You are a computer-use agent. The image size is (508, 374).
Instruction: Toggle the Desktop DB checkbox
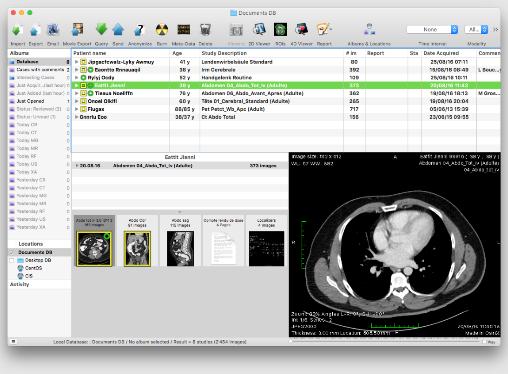[12, 260]
